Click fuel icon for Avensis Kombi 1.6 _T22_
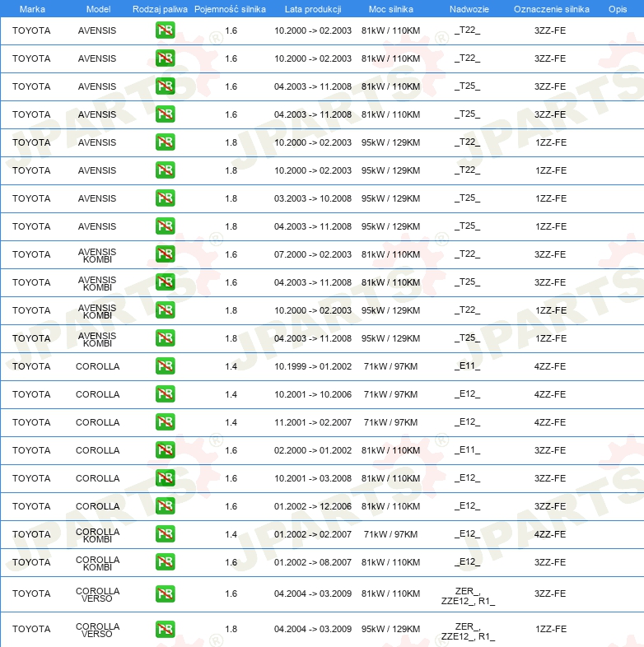This screenshot has width=644, height=647. click(165, 254)
